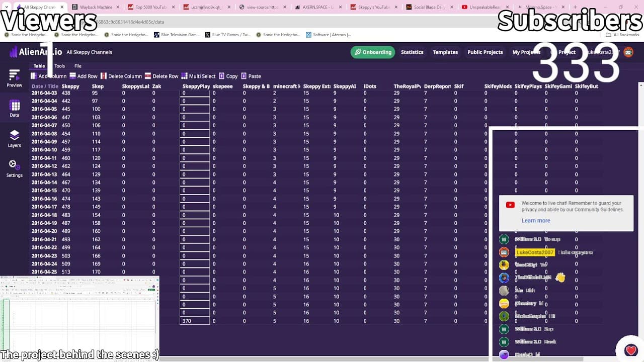The width and height of the screenshot is (644, 362).
Task: Open the File menu tab
Action: [x=78, y=66]
